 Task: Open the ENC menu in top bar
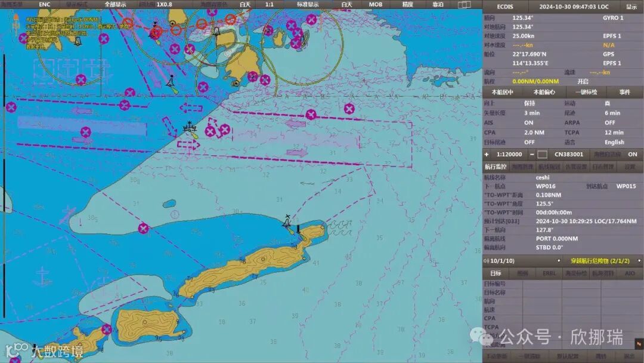(x=44, y=5)
